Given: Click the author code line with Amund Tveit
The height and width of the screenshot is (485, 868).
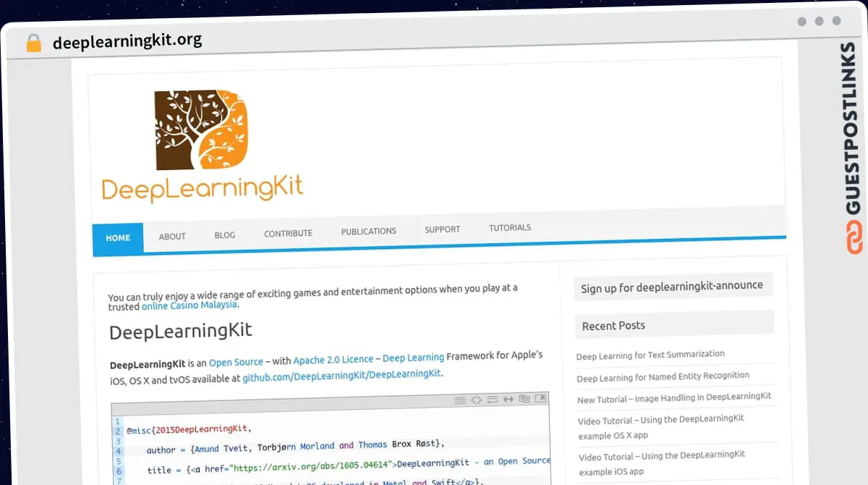Looking at the screenshot, I should point(295,447).
